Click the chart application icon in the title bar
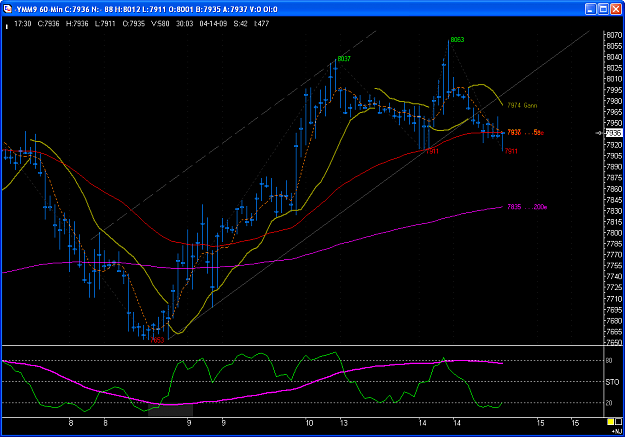Image resolution: width=625 pixels, height=437 pixels. click(8, 9)
